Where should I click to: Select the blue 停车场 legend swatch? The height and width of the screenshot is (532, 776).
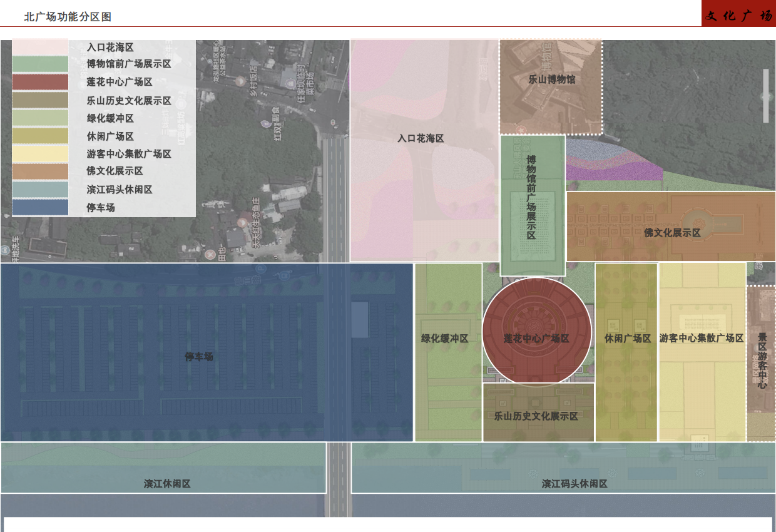click(x=40, y=207)
